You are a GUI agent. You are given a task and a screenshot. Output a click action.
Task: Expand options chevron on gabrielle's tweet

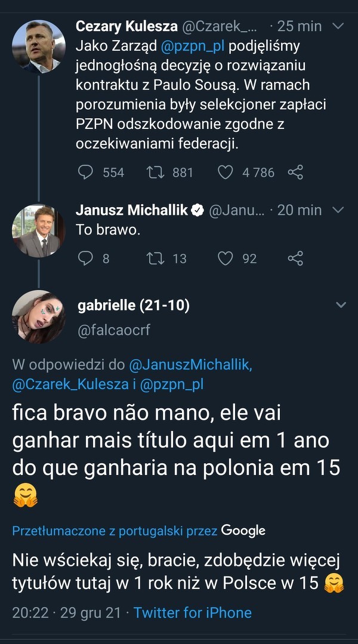[341, 305]
